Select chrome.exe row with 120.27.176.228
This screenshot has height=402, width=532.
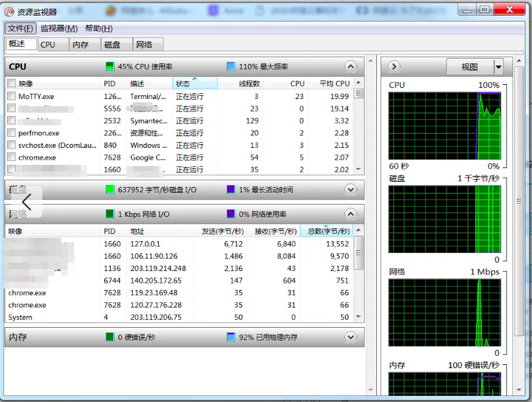179,305
